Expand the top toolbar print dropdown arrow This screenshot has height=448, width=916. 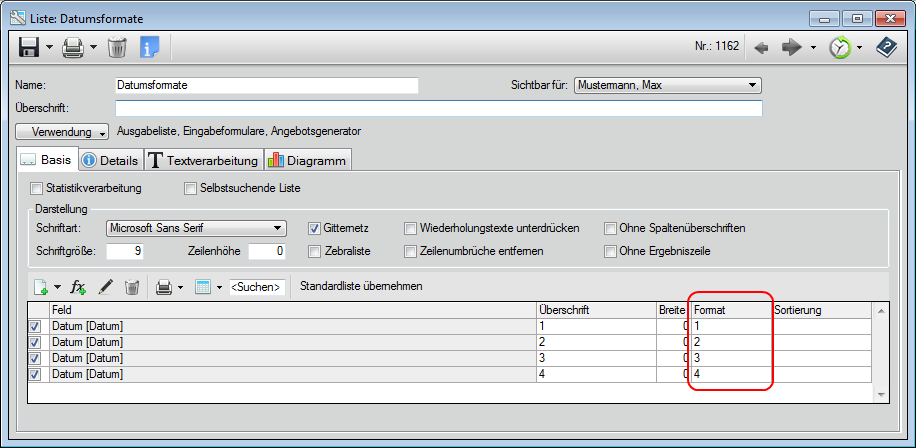(x=93, y=47)
